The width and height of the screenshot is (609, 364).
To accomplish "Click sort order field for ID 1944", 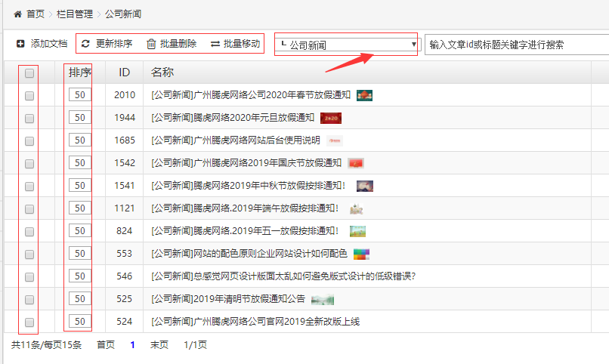I will (x=79, y=118).
